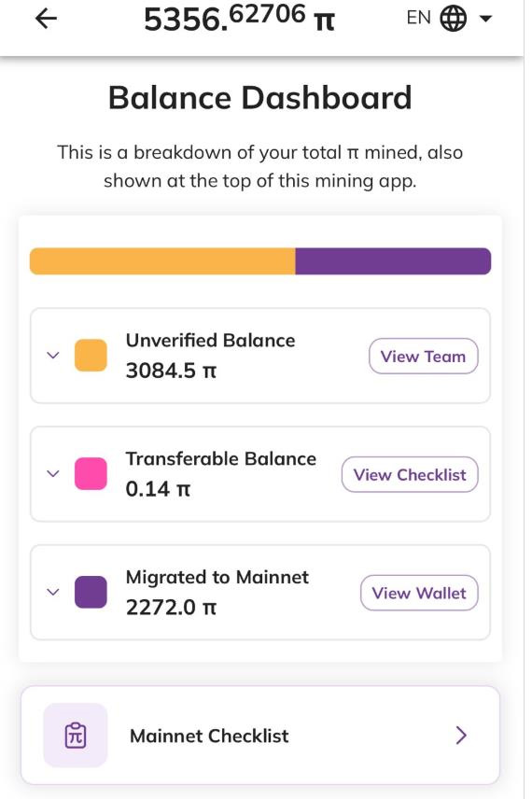532x799 pixels.
Task: Tap the 5356.62706 π total balance
Action: [239, 19]
